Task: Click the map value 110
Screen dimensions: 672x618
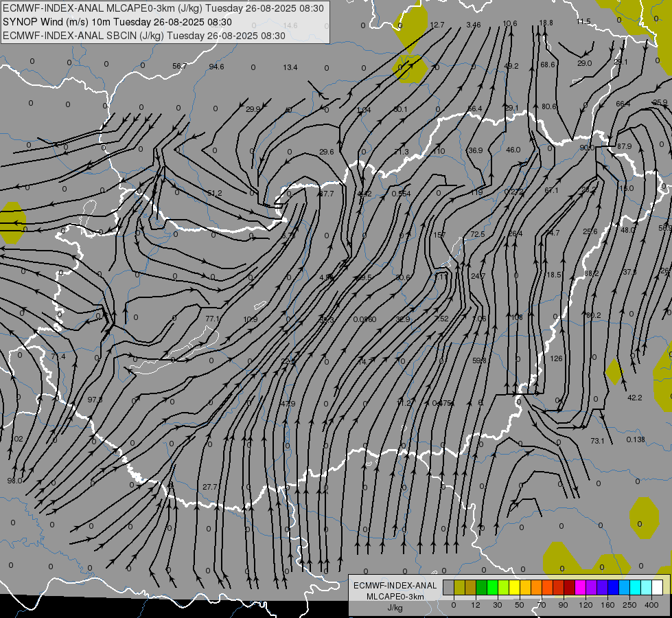Action: [x=439, y=151]
